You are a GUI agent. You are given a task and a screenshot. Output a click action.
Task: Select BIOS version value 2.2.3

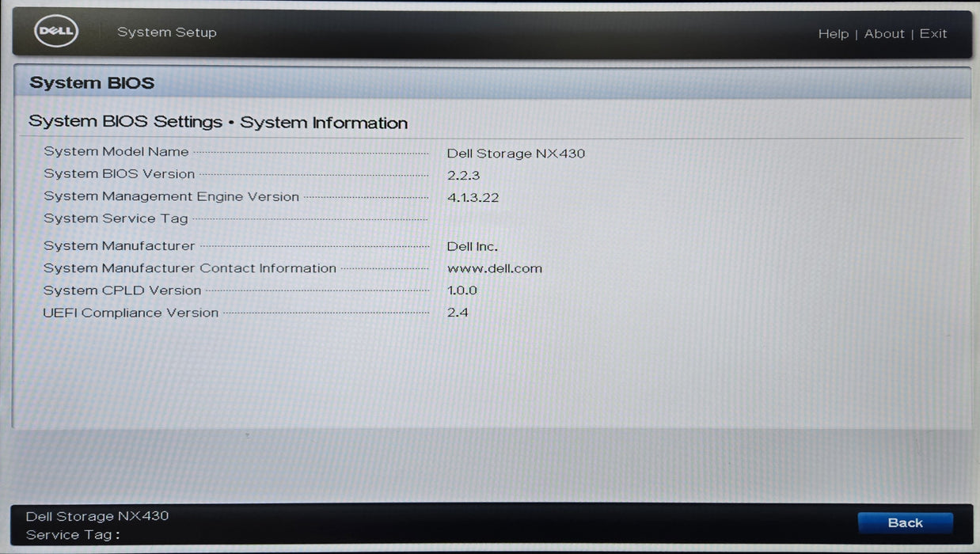coord(464,176)
